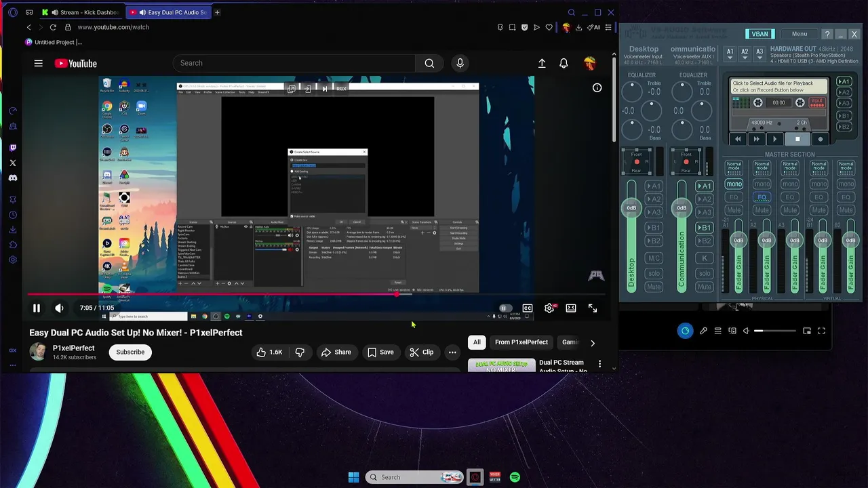This screenshot has width=868, height=488.
Task: Click the Clip button
Action: pyautogui.click(x=422, y=352)
